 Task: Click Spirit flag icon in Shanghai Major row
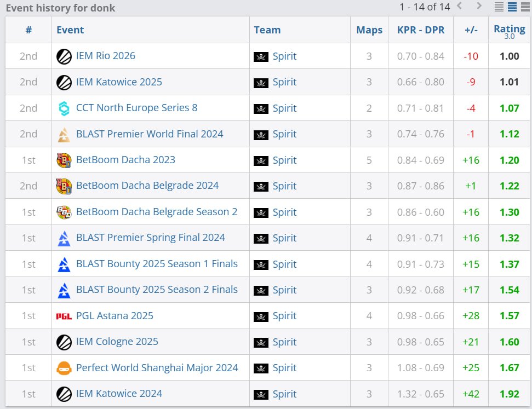(261, 368)
